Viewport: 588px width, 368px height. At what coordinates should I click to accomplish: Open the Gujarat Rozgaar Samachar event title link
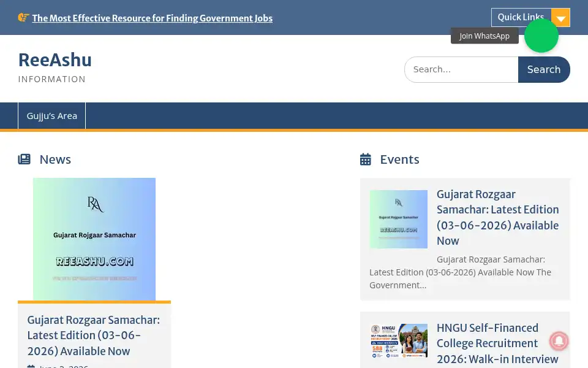point(497,217)
